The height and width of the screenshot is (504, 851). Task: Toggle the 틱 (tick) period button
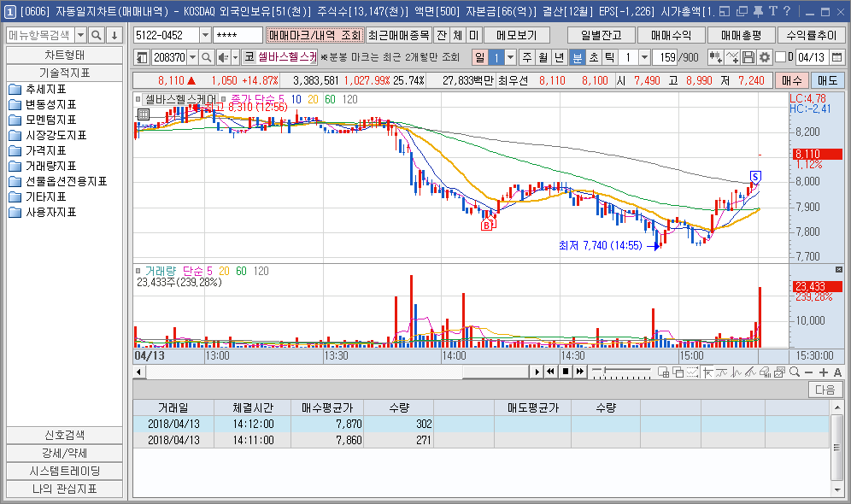pos(609,57)
